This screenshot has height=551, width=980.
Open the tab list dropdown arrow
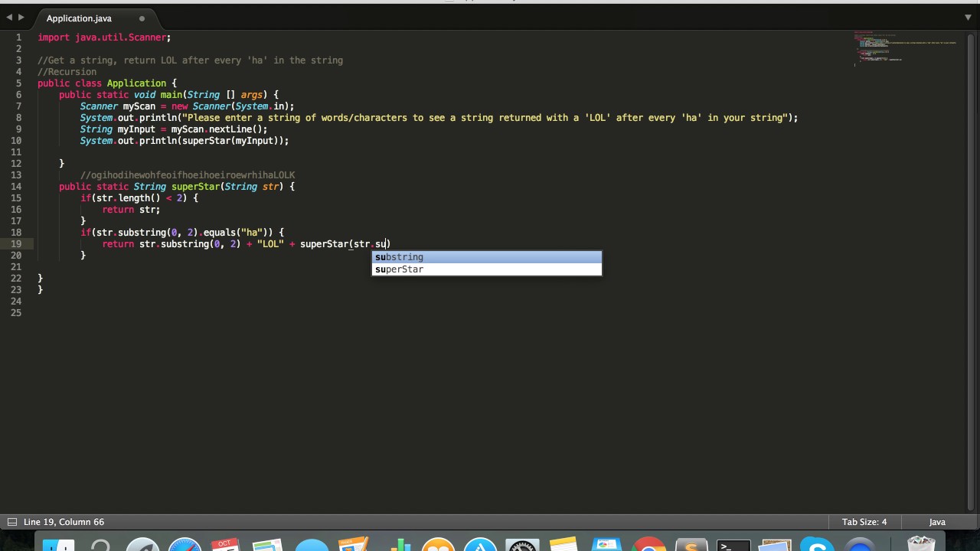968,17
